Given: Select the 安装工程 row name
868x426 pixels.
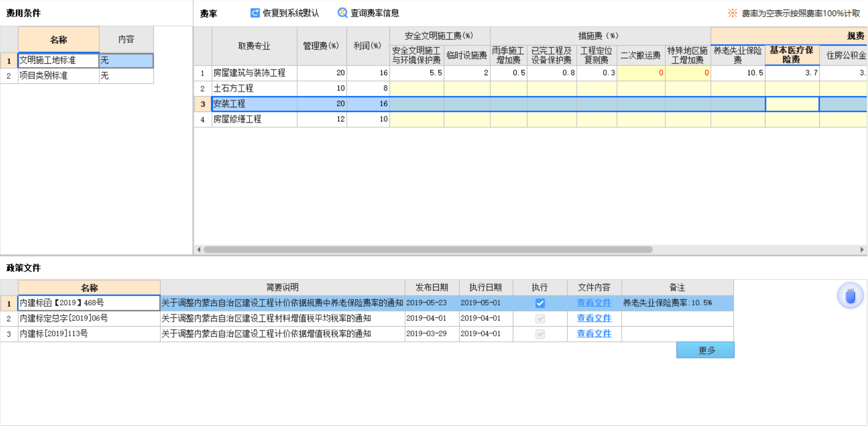Looking at the screenshot, I should tap(254, 104).
